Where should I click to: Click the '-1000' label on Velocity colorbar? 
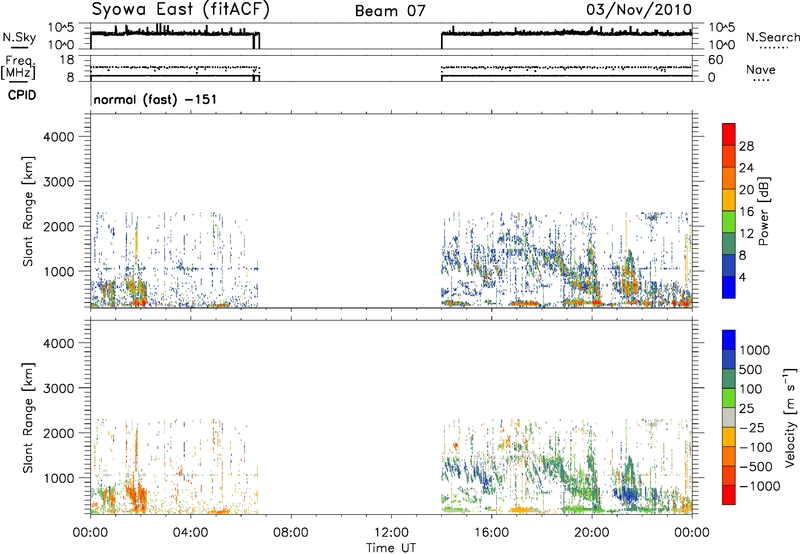pos(760,486)
